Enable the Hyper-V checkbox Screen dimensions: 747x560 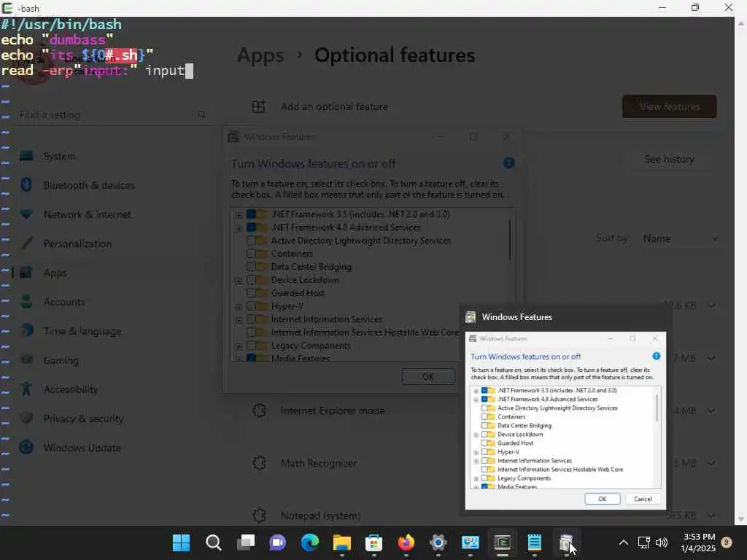point(251,306)
